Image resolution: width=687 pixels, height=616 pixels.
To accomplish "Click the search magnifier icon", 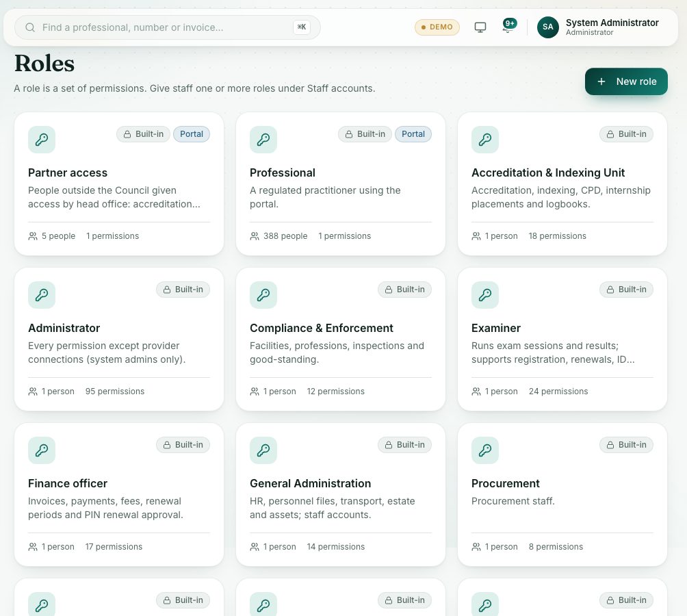I will point(30,27).
